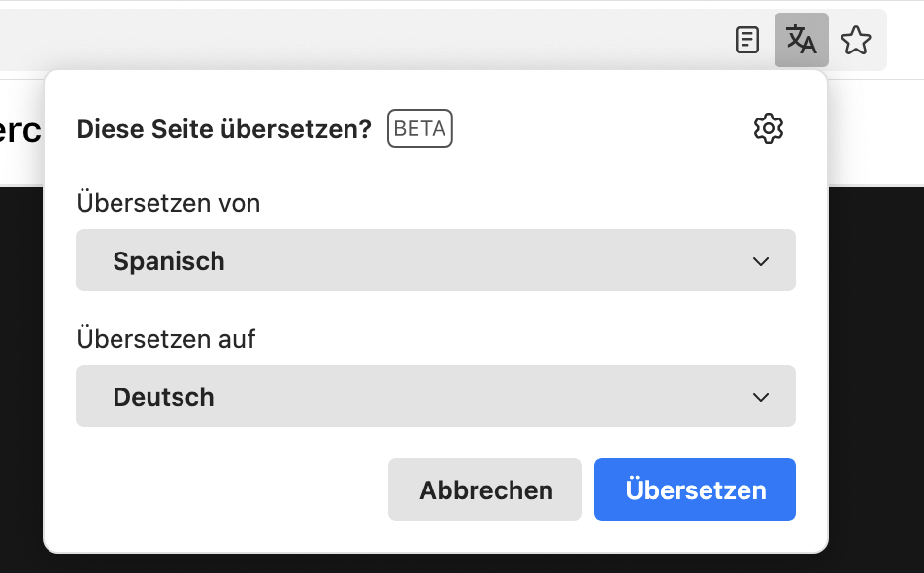Click the chevron arrow beside Spanisch

(x=761, y=261)
